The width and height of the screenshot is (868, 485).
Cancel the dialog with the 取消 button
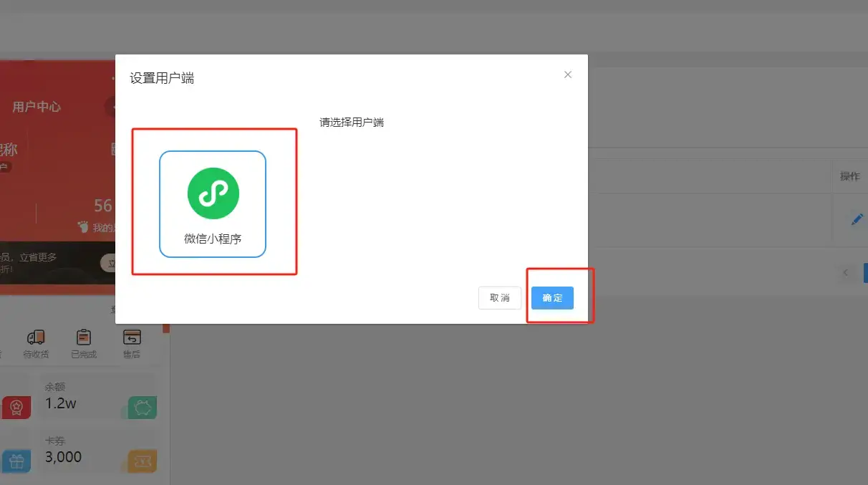(x=500, y=298)
